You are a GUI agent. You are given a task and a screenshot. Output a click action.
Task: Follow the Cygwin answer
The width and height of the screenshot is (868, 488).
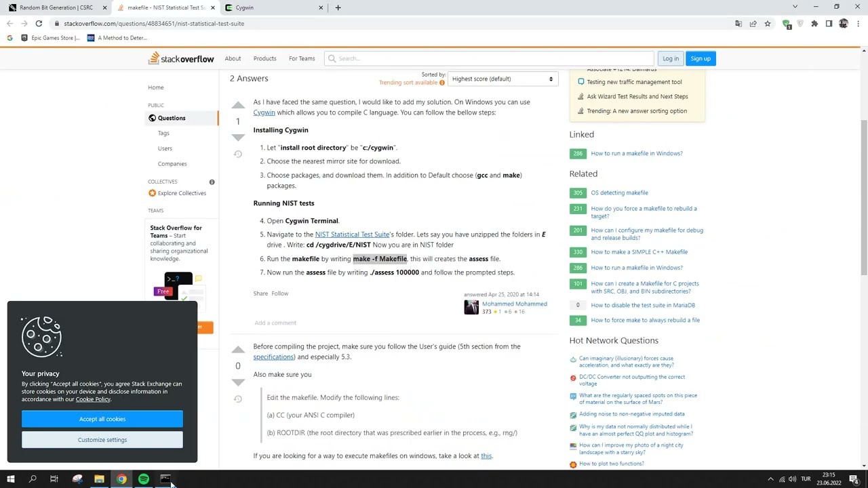point(280,293)
